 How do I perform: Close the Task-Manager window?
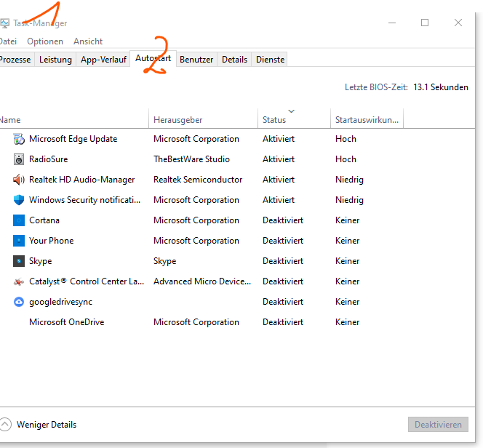point(458,23)
